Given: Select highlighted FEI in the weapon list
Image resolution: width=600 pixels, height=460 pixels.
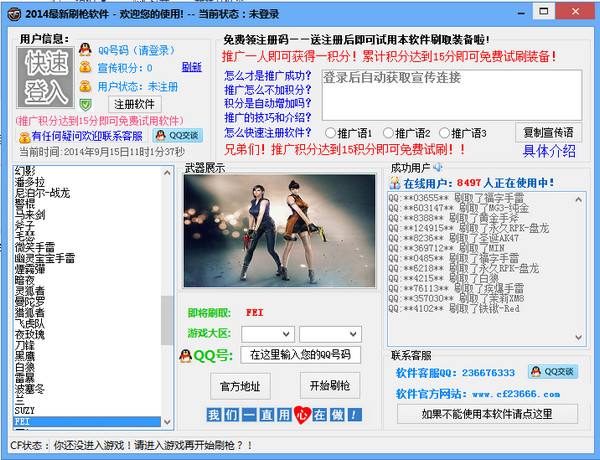Looking at the screenshot, I should tap(87, 421).
